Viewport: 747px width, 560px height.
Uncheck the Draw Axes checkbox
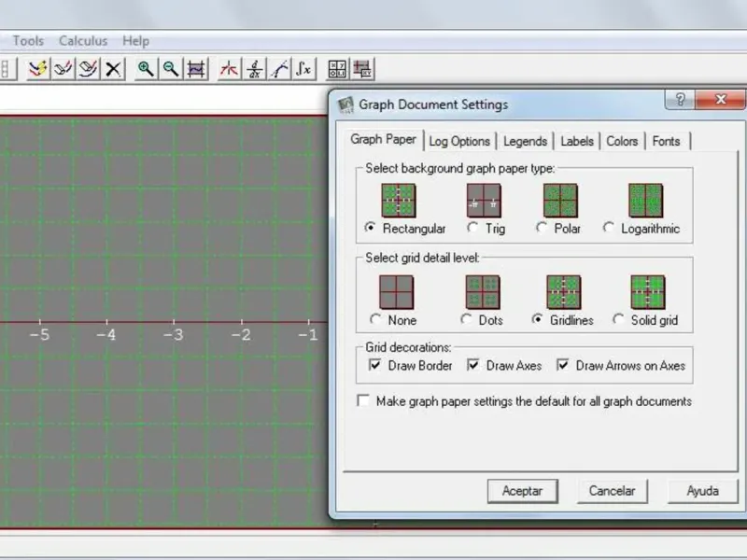(473, 365)
